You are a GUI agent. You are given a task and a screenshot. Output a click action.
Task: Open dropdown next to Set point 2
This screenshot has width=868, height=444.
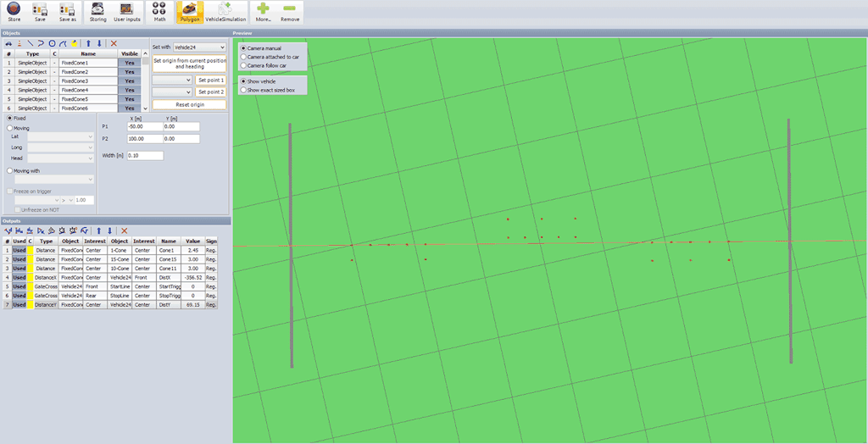pyautogui.click(x=172, y=92)
